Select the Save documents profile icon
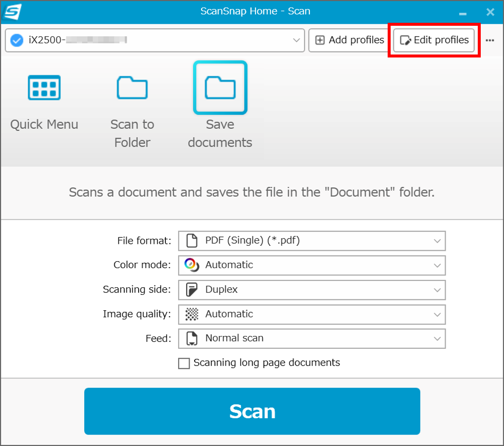Viewport: 504px width, 446px height. (x=220, y=88)
